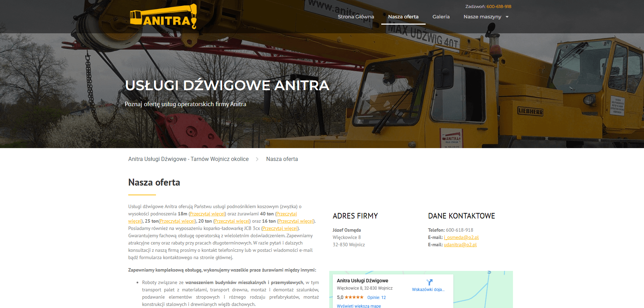Open the Nasze maszyny menu
This screenshot has height=308, width=644.
click(482, 17)
